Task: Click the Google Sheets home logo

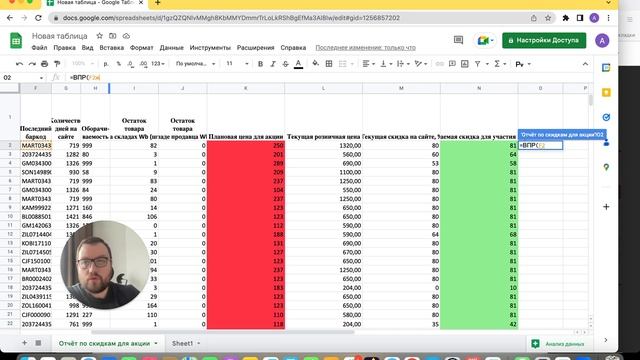Action: click(x=16, y=41)
